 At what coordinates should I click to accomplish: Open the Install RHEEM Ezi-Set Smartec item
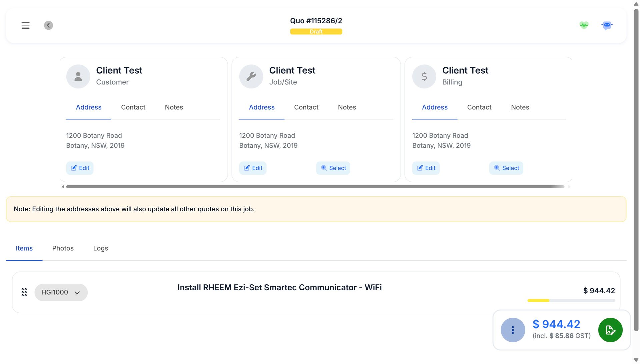[279, 287]
